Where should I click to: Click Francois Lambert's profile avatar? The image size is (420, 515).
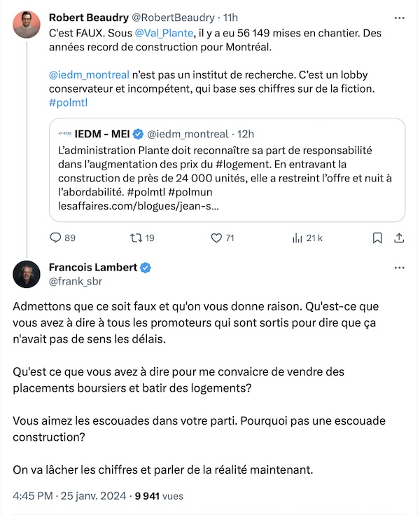pyautogui.click(x=27, y=274)
